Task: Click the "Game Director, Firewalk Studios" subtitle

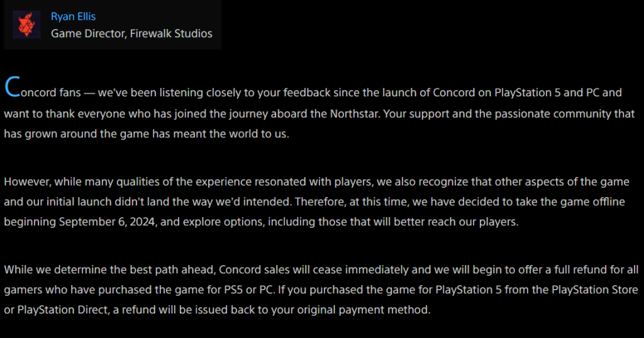Action: click(131, 33)
